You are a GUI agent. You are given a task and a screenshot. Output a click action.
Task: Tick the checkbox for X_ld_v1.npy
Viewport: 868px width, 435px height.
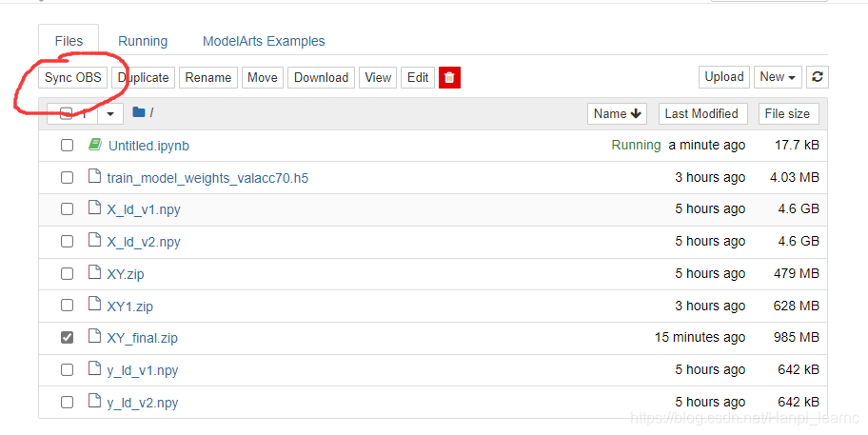point(67,209)
